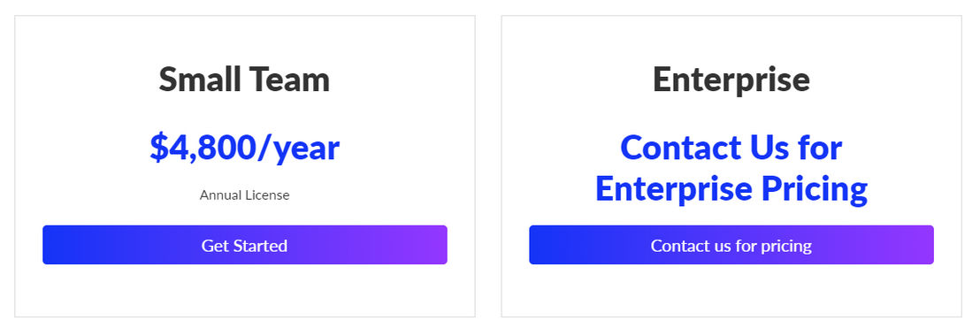Click the word Annual under the price
The width and height of the screenshot is (980, 336).
pos(220,195)
